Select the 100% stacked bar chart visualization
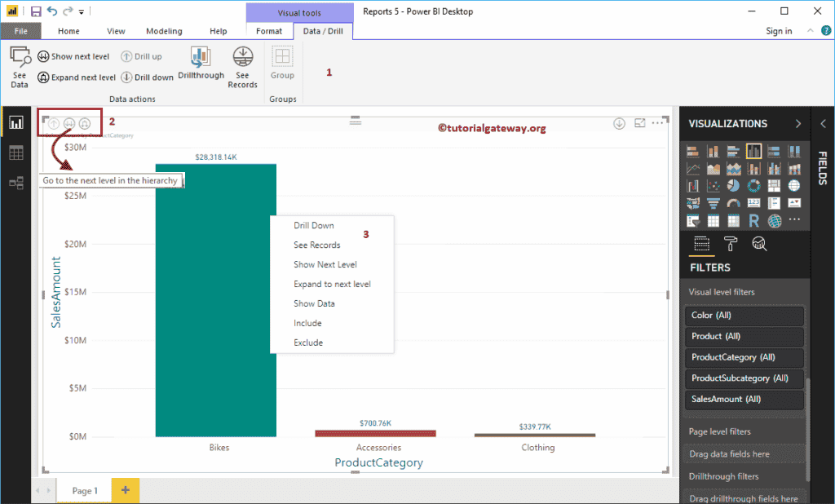This screenshot has width=835, height=504. (x=774, y=152)
